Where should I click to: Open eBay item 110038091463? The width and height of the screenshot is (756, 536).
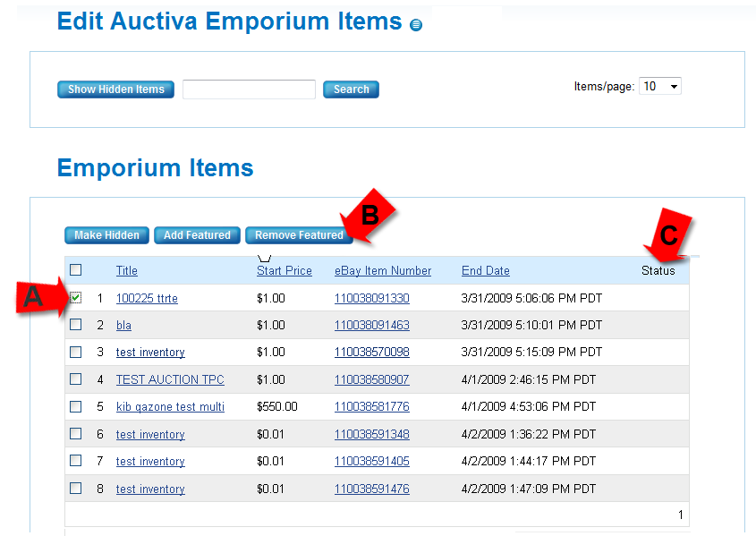[x=372, y=326]
